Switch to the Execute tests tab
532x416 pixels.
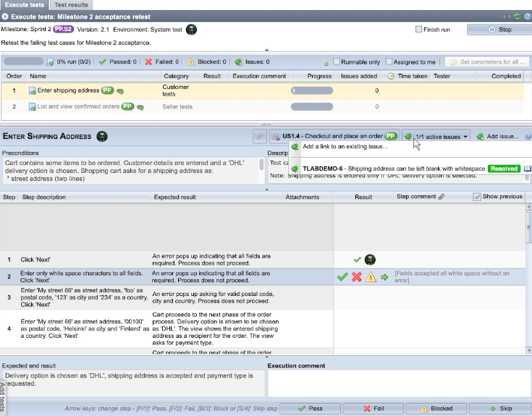point(25,5)
